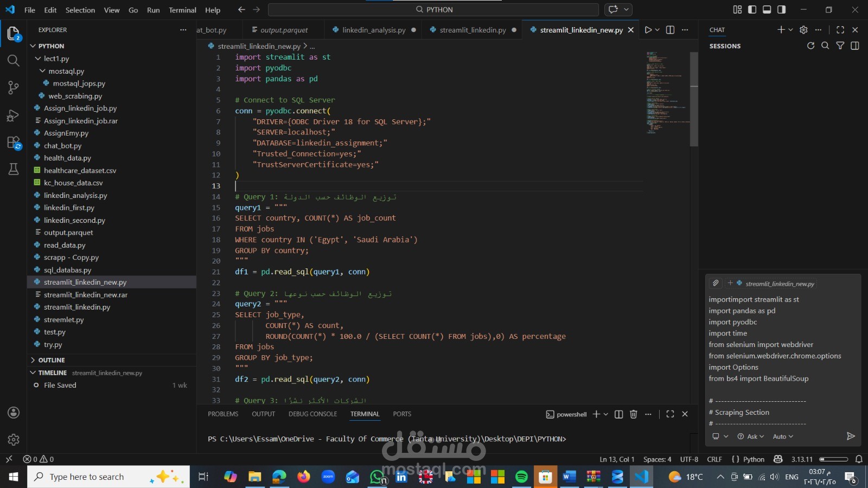Screen dimensions: 868x488
Task: Open the Source Control view
Action: pyautogui.click(x=14, y=87)
